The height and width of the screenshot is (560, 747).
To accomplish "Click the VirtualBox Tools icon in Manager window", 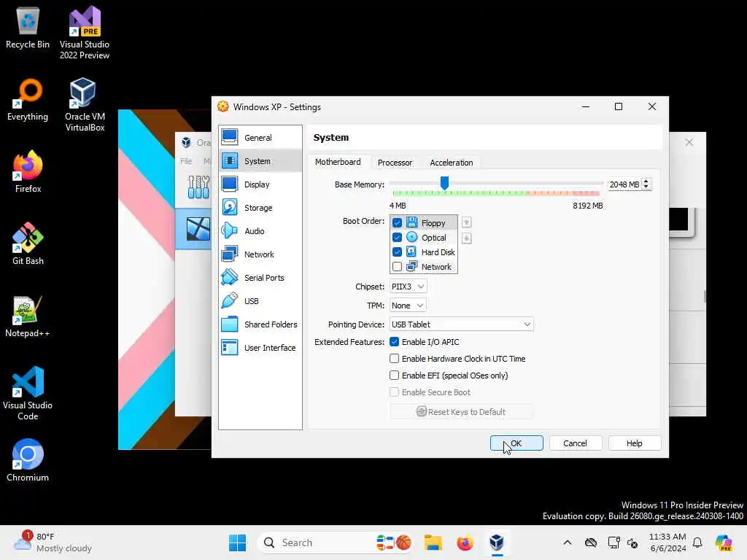I will click(x=198, y=187).
